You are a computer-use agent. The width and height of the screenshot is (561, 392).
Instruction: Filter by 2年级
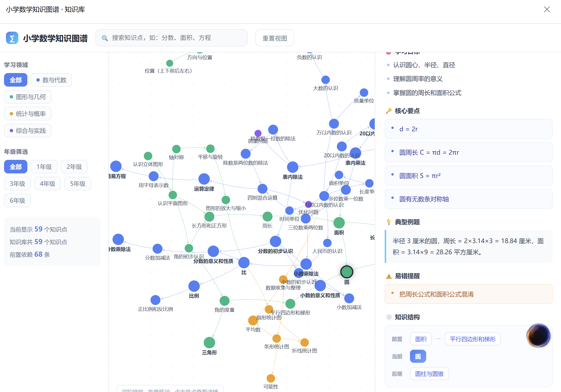pyautogui.click(x=74, y=167)
